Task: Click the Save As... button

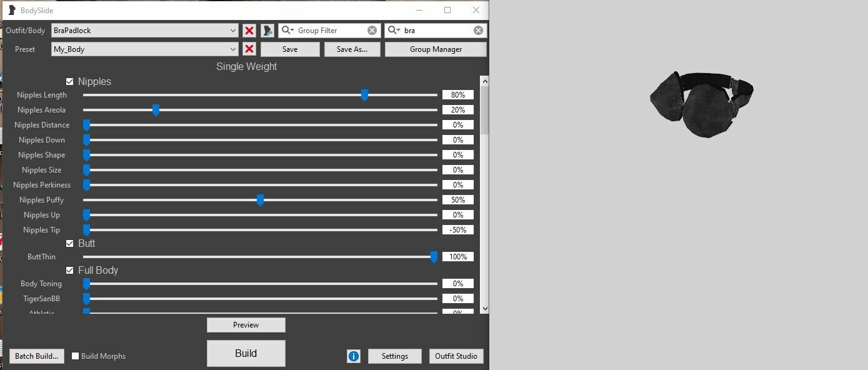Action: point(352,49)
